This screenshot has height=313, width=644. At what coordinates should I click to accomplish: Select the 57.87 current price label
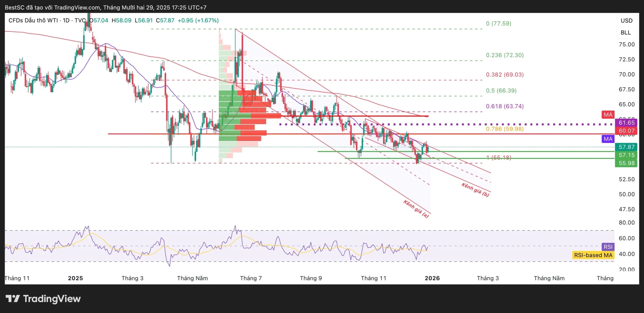(626, 147)
